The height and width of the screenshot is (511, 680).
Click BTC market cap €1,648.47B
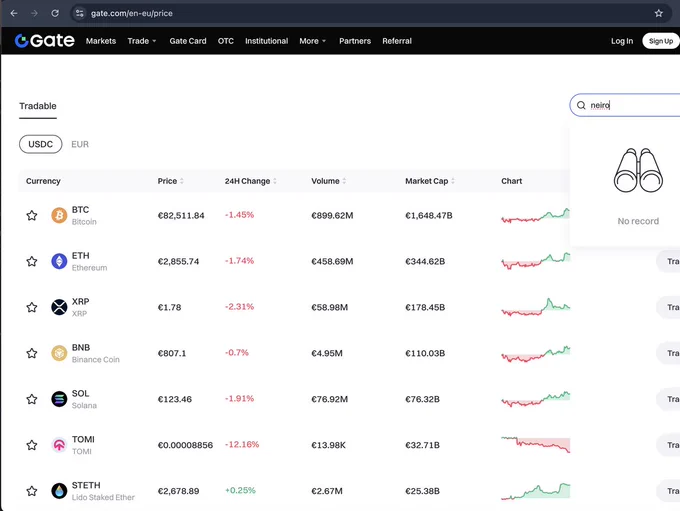point(428,216)
